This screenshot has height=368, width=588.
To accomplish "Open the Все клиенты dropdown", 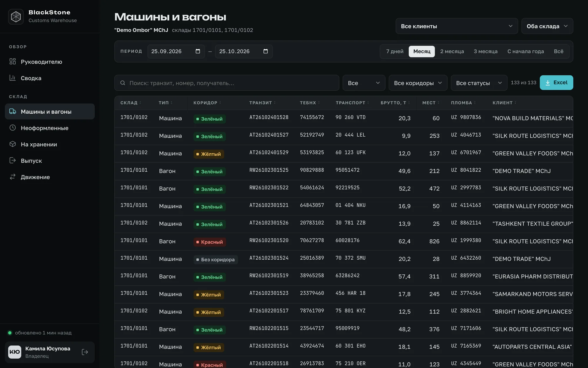I will 457,26.
